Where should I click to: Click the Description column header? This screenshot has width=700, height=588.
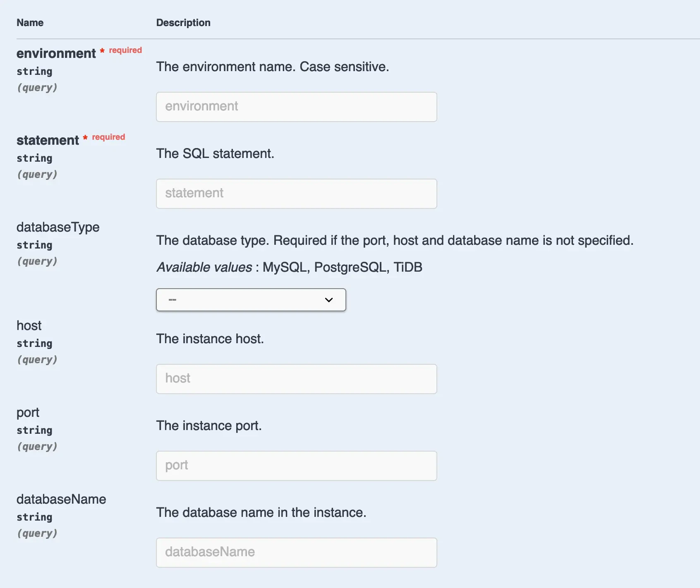coord(183,23)
